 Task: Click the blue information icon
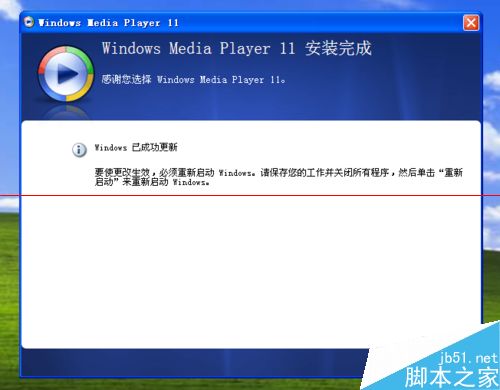[x=79, y=150]
